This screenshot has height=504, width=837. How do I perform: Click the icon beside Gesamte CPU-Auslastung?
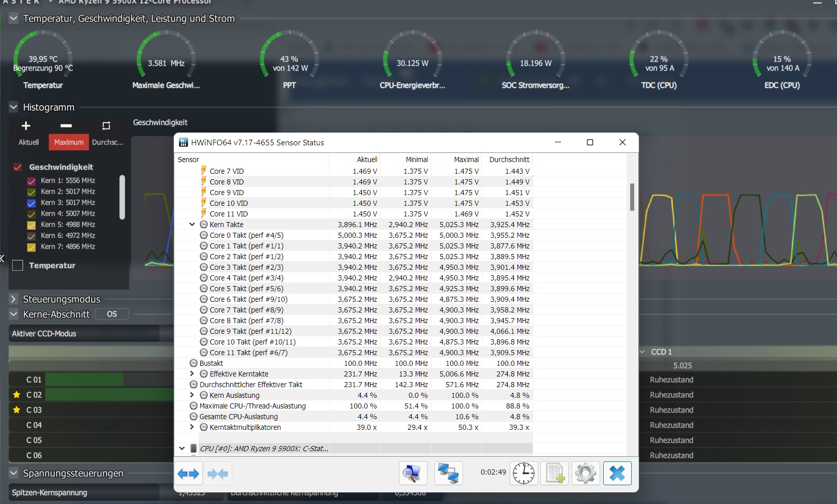(194, 417)
